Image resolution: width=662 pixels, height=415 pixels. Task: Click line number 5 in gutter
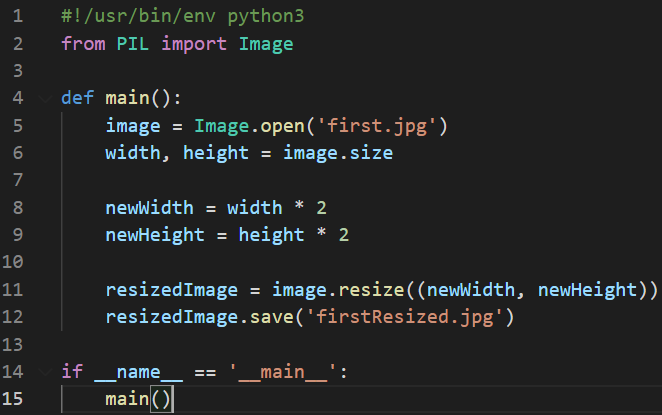coord(18,126)
